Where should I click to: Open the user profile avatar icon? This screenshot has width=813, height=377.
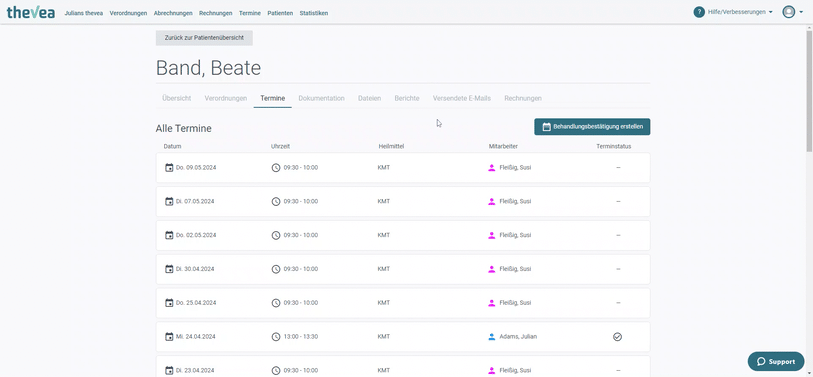pyautogui.click(x=789, y=12)
